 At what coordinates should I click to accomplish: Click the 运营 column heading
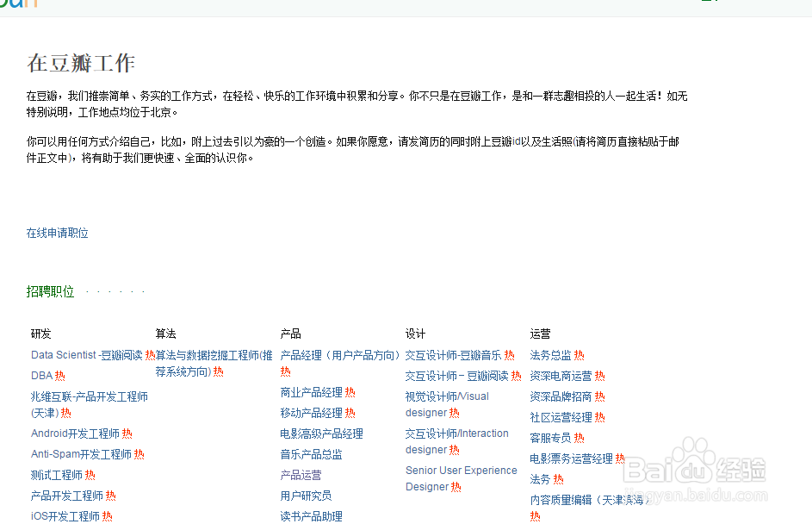540,334
